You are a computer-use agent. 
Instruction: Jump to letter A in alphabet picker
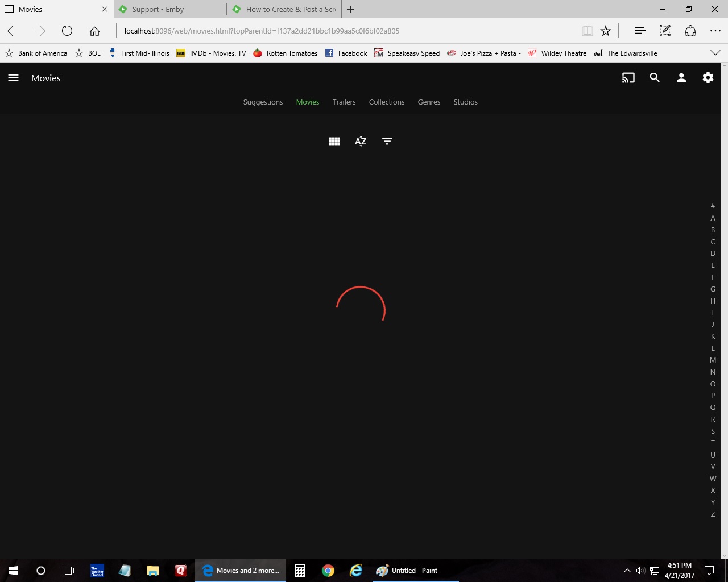click(713, 218)
